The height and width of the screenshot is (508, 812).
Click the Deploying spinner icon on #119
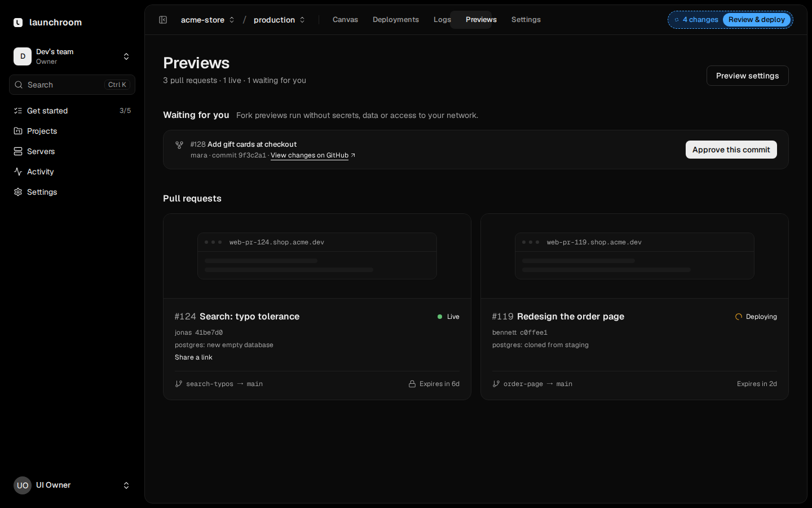[739, 317]
